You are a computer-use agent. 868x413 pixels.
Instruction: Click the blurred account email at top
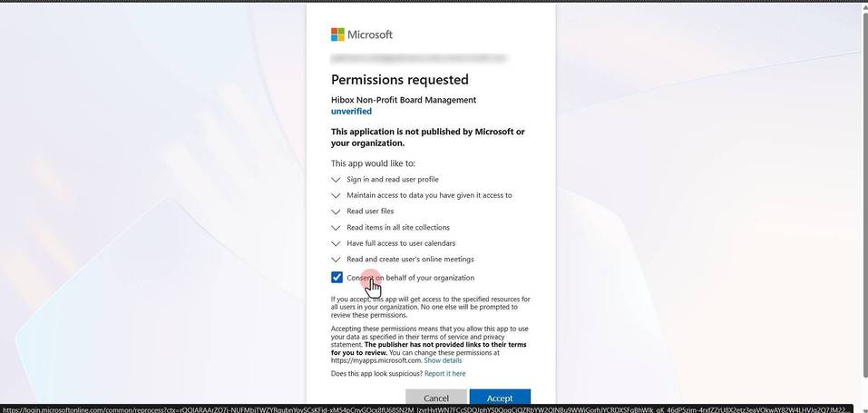[x=418, y=58]
